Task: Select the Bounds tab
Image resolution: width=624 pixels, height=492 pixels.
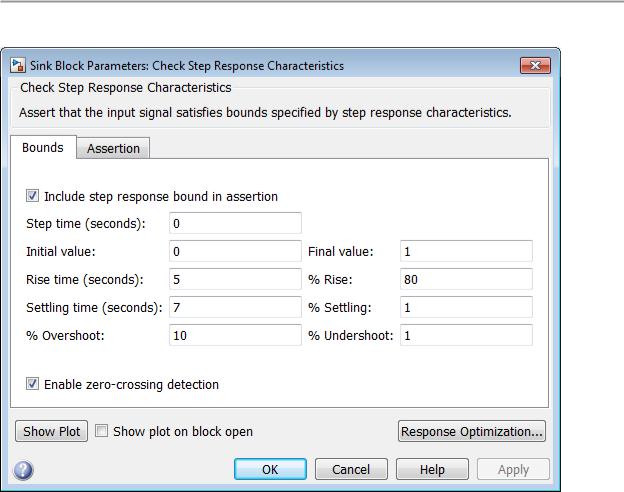Action: tap(43, 147)
